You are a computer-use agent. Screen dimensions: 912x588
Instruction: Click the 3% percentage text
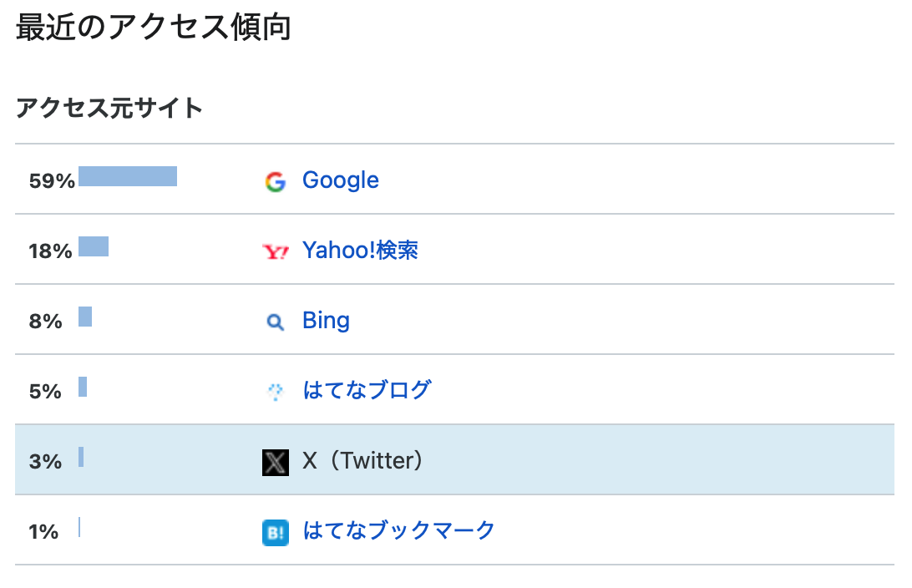coord(45,462)
